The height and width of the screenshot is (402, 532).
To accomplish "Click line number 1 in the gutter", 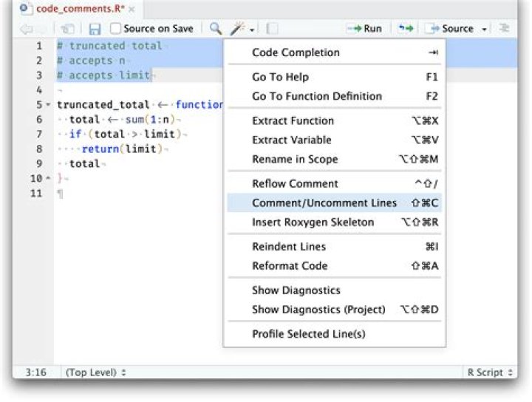I will pyautogui.click(x=39, y=46).
